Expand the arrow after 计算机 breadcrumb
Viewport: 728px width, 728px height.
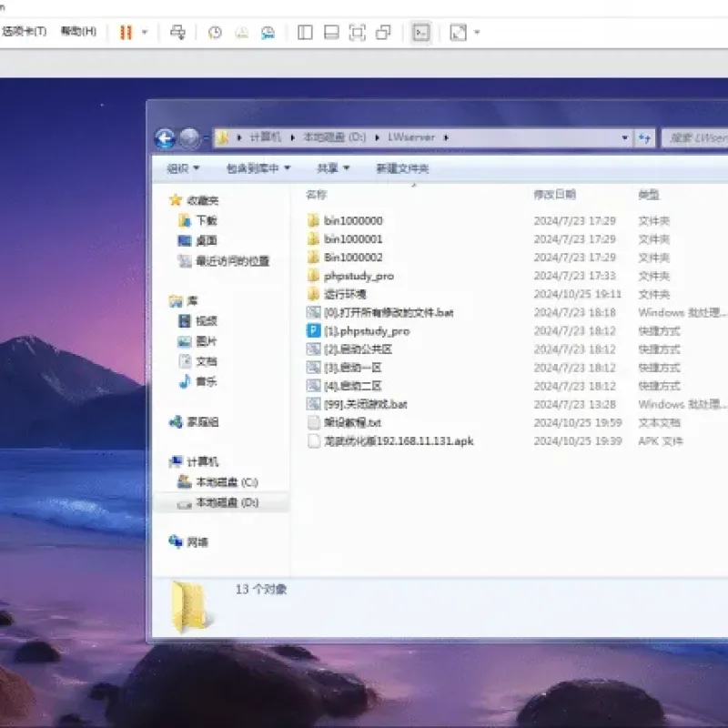tap(292, 137)
